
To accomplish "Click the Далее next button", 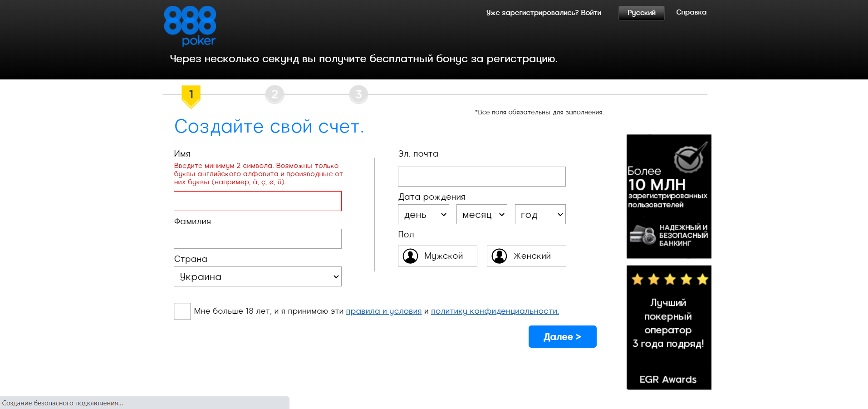I will point(563,337).
